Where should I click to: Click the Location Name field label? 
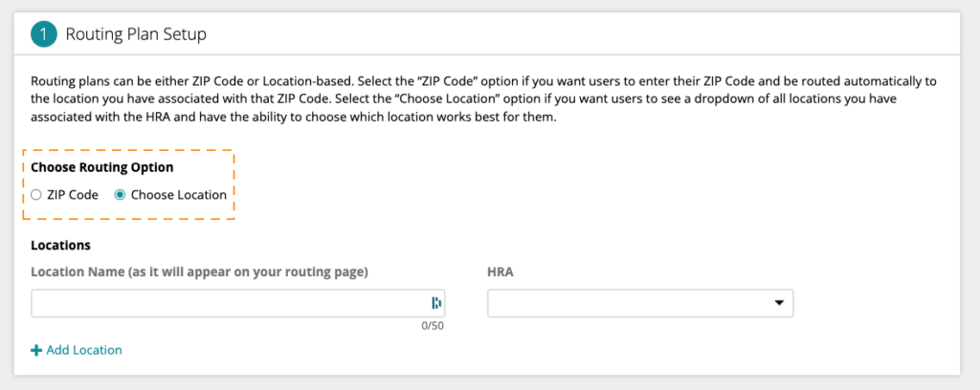(199, 272)
